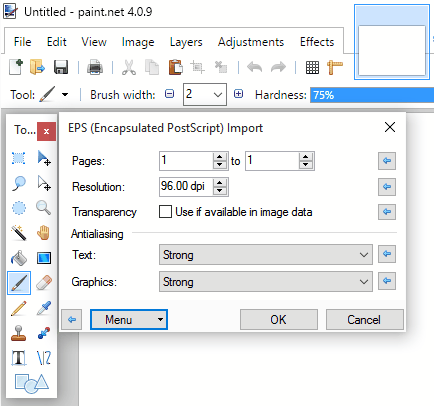Click the New file icon
This screenshot has width=434, height=406.
(16, 67)
